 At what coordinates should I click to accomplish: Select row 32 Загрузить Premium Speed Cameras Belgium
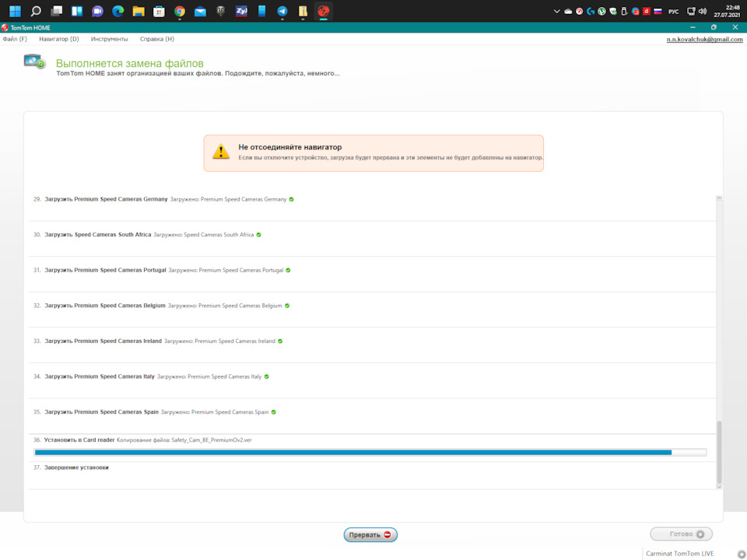coord(372,310)
